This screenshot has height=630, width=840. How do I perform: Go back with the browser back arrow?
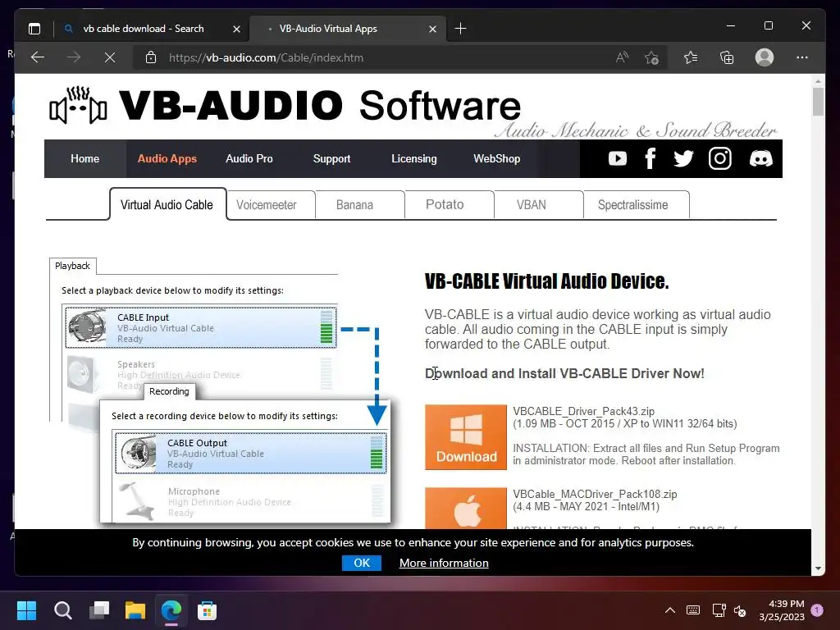38,57
